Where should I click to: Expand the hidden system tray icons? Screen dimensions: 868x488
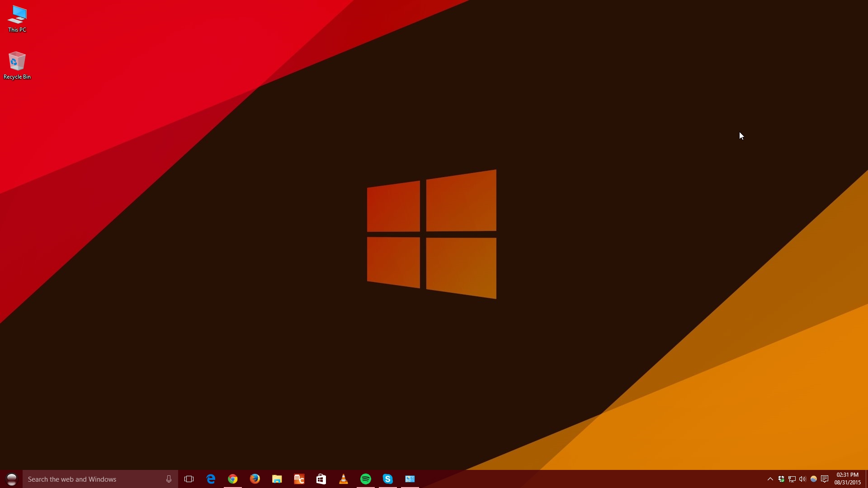tap(770, 479)
